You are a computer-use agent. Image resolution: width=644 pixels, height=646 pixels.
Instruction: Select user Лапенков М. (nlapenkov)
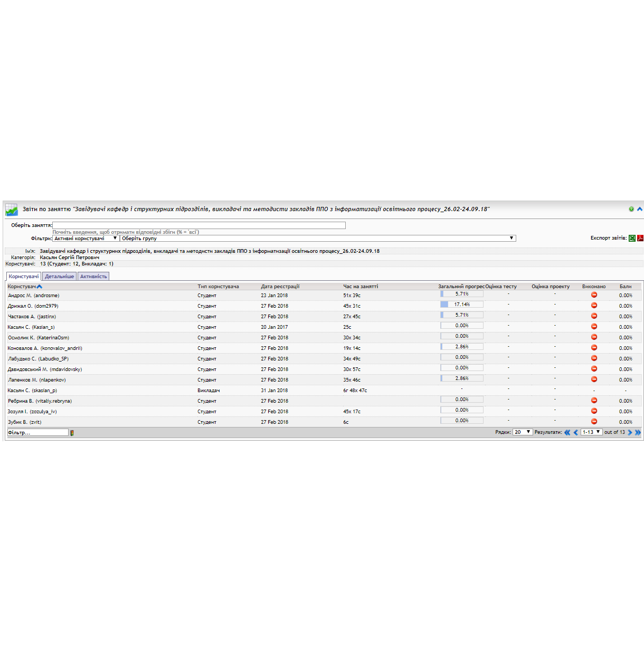(36, 380)
